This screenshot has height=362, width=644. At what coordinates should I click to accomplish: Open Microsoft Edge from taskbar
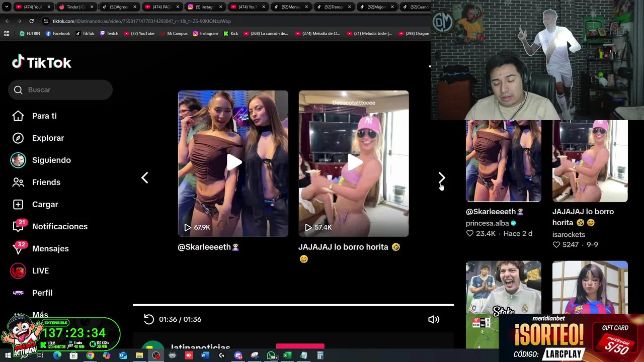click(x=57, y=355)
